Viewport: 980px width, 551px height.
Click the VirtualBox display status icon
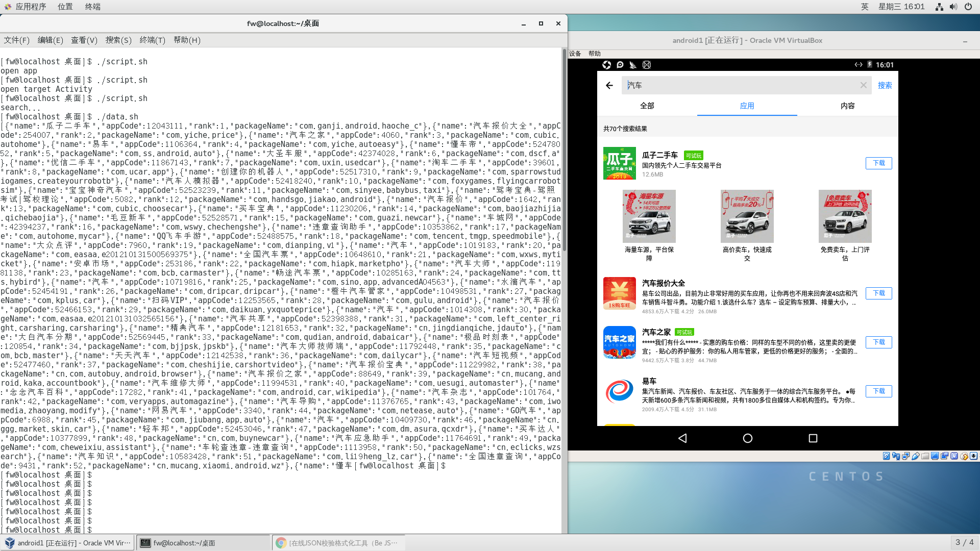pos(935,456)
